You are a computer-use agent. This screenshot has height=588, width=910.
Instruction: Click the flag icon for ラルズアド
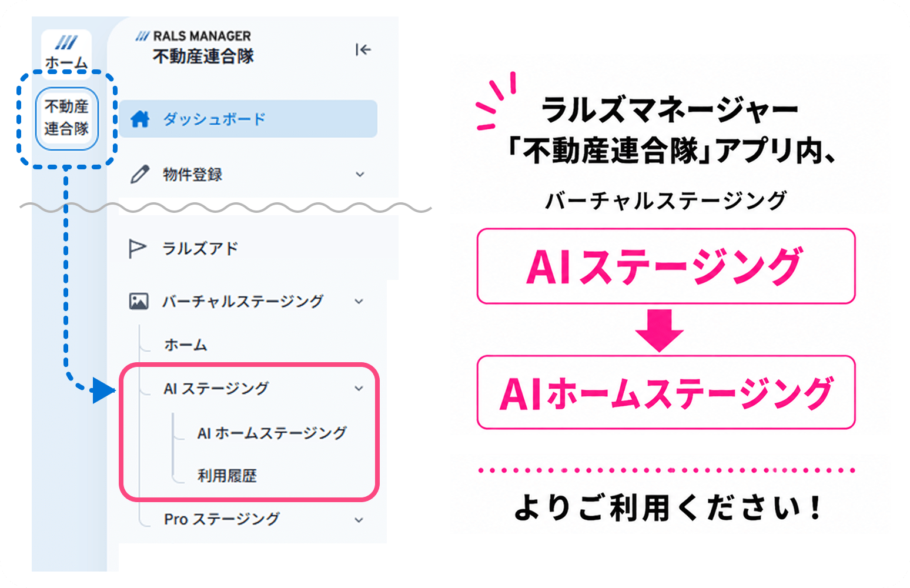coord(137,249)
